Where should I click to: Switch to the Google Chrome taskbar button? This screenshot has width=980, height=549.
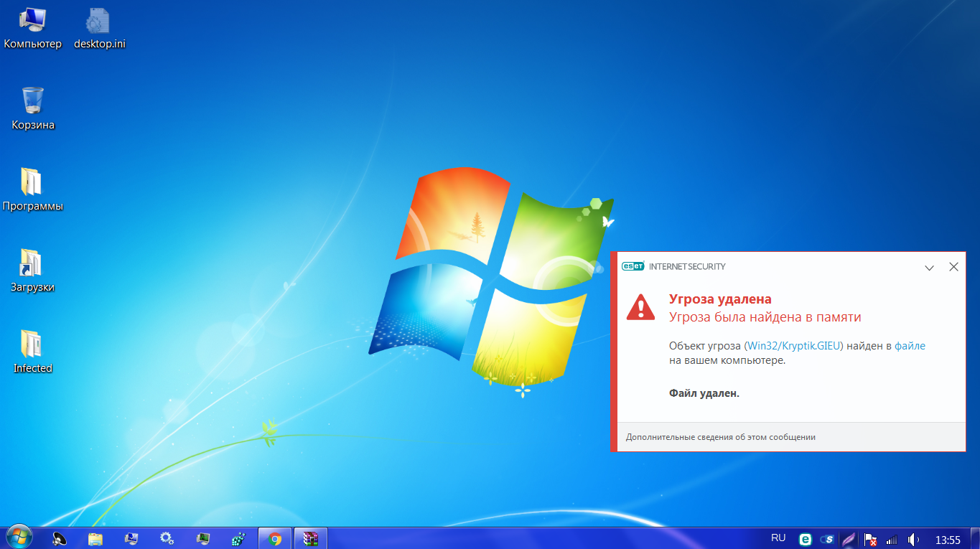point(275,539)
